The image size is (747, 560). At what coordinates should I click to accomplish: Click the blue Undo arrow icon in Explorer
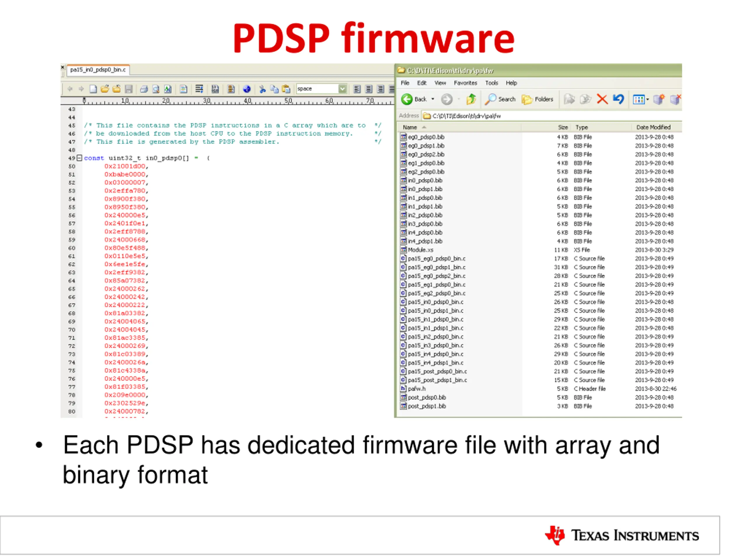[618, 99]
